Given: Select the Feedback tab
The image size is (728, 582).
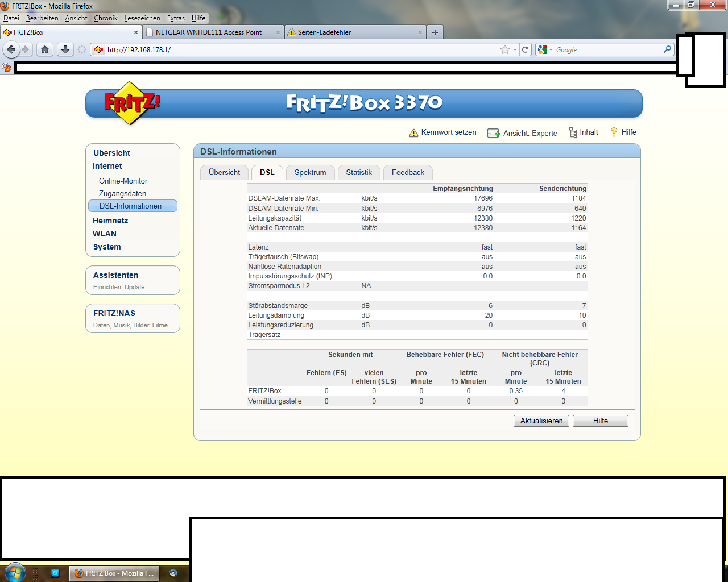Looking at the screenshot, I should pyautogui.click(x=408, y=172).
